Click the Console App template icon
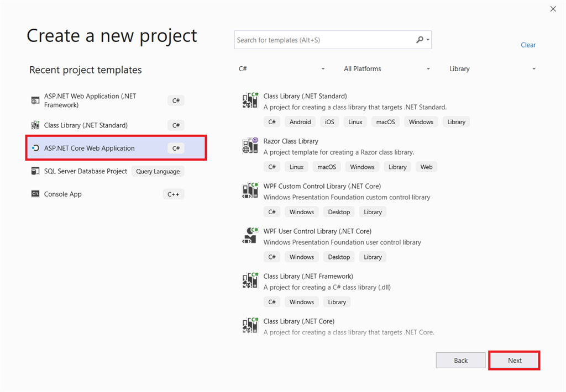This screenshot has height=392, width=566. point(36,194)
